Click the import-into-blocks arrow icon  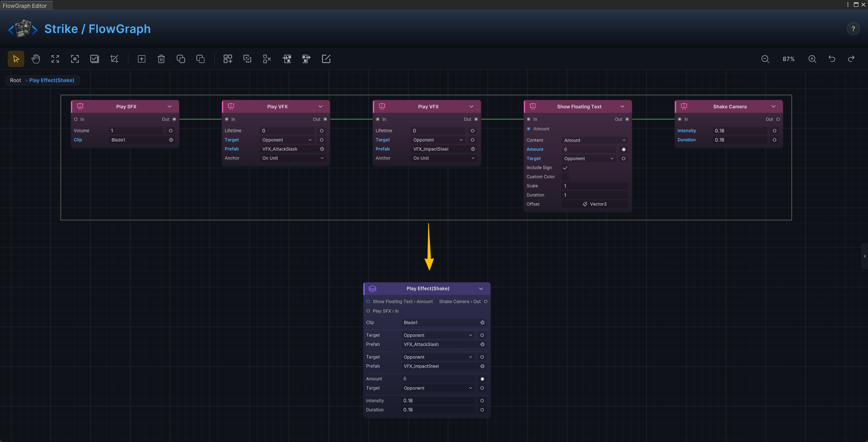(x=287, y=59)
